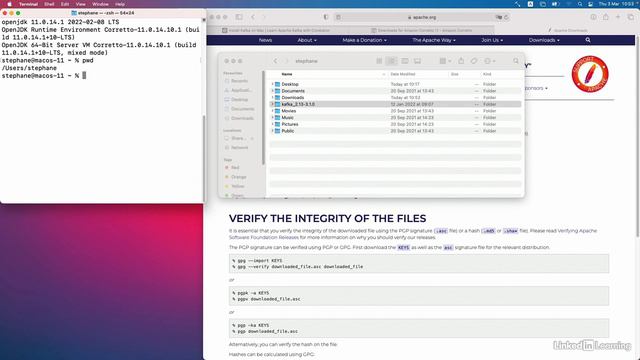Screen dimensions: 640x360
Task: Click the Music folder icon
Action: tap(278, 118)
